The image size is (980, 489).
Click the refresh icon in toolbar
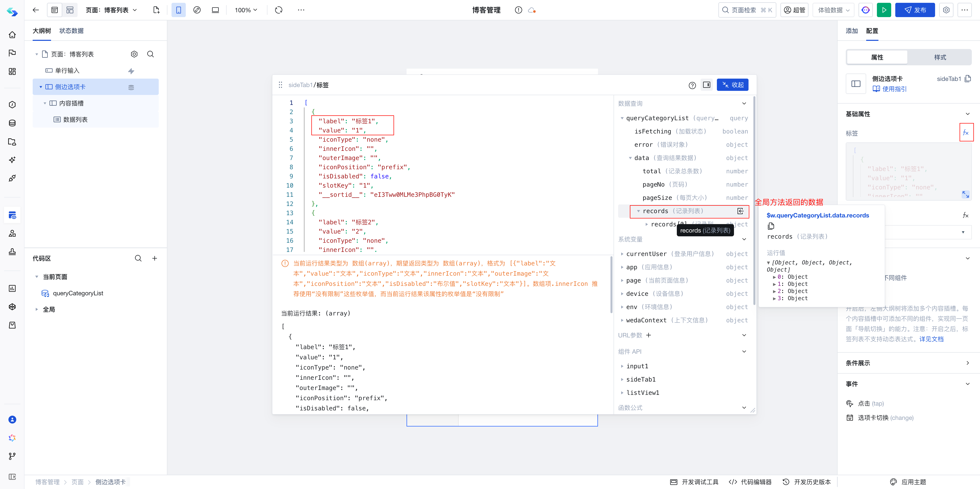tap(279, 10)
